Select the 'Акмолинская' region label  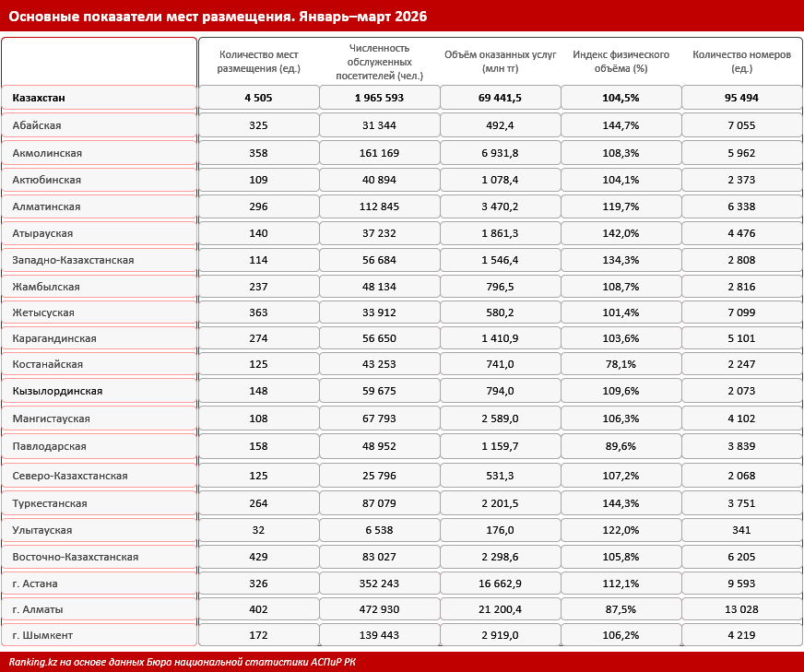point(47,153)
